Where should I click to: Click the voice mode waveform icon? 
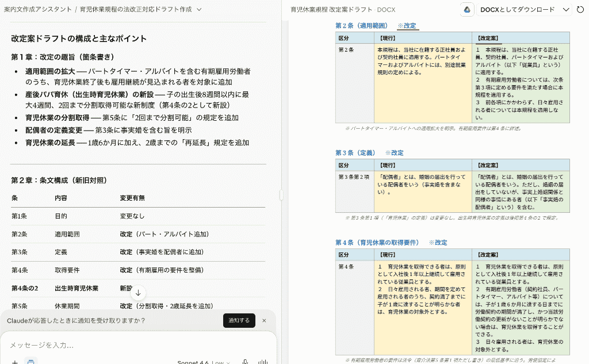[262, 362]
